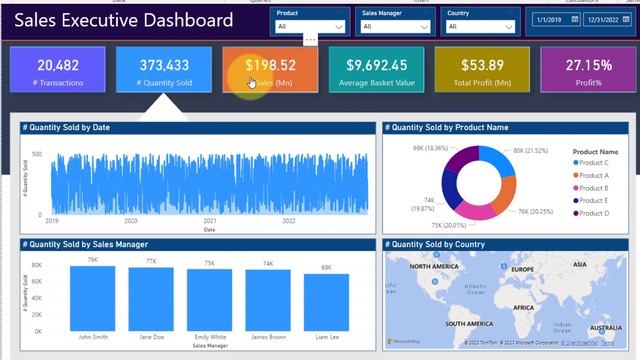This screenshot has width=640, height=360.
Task: Click Product D legend color marker
Action: pos(576,213)
